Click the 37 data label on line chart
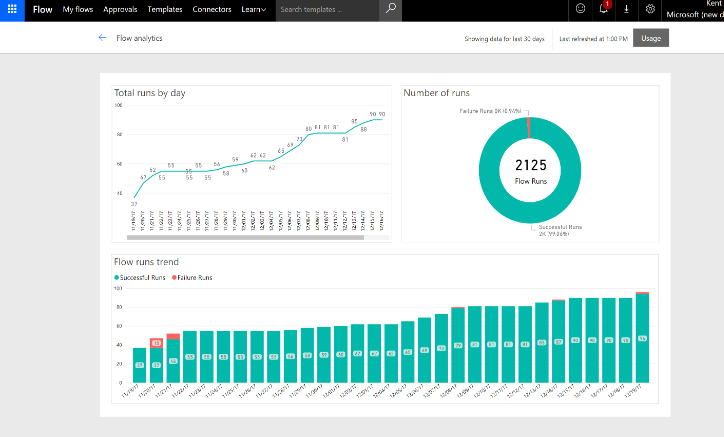 (x=134, y=204)
